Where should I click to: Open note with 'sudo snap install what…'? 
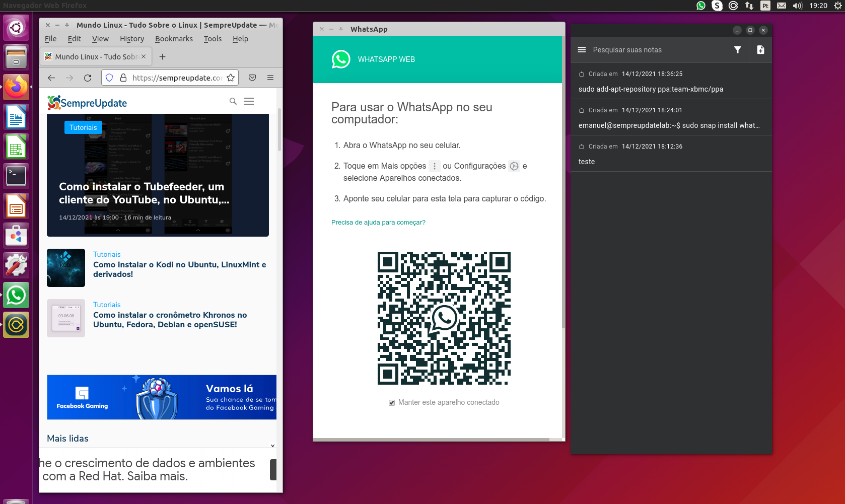click(x=671, y=117)
